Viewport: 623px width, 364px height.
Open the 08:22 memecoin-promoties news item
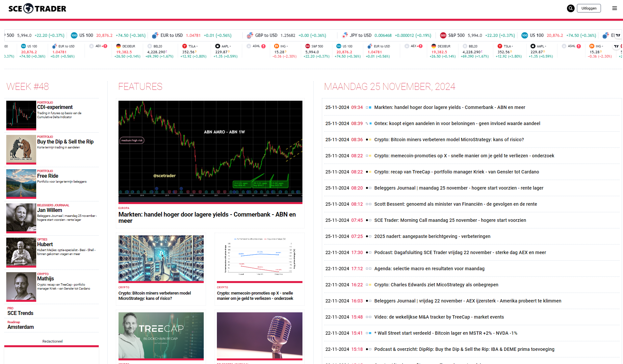point(464,156)
